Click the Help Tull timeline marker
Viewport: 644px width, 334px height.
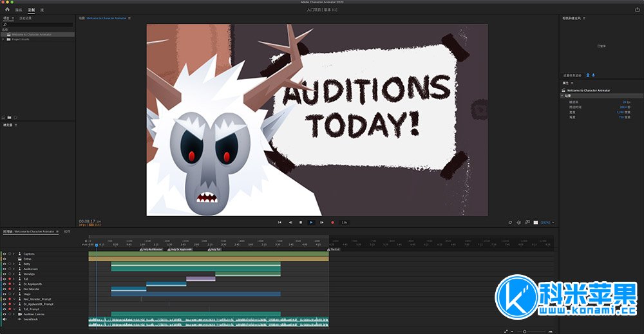point(214,250)
